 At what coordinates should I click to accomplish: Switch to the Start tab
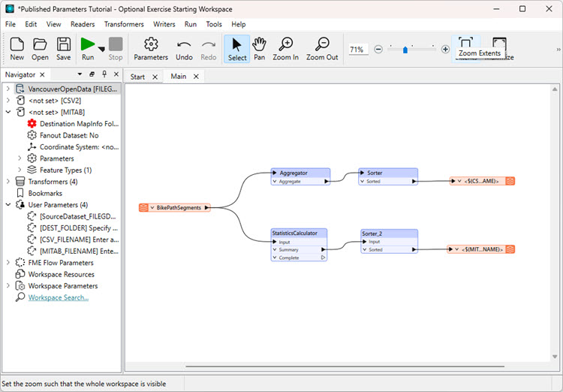137,77
